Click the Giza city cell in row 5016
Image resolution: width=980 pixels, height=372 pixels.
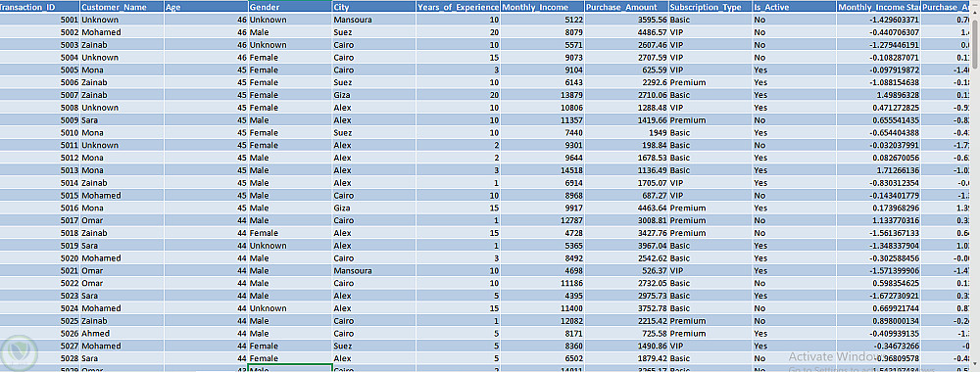373,208
